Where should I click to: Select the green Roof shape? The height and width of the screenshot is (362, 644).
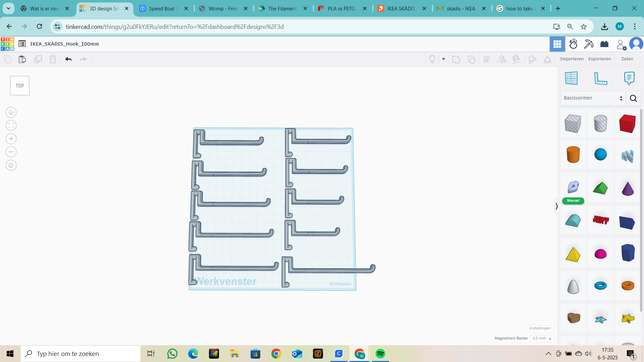coord(600,188)
